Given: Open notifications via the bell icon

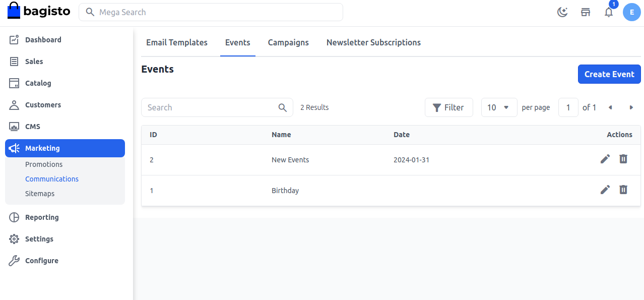Looking at the screenshot, I should 608,12.
